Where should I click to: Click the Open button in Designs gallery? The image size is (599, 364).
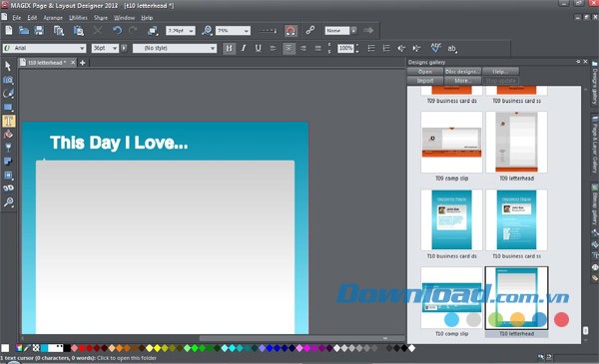click(x=425, y=72)
